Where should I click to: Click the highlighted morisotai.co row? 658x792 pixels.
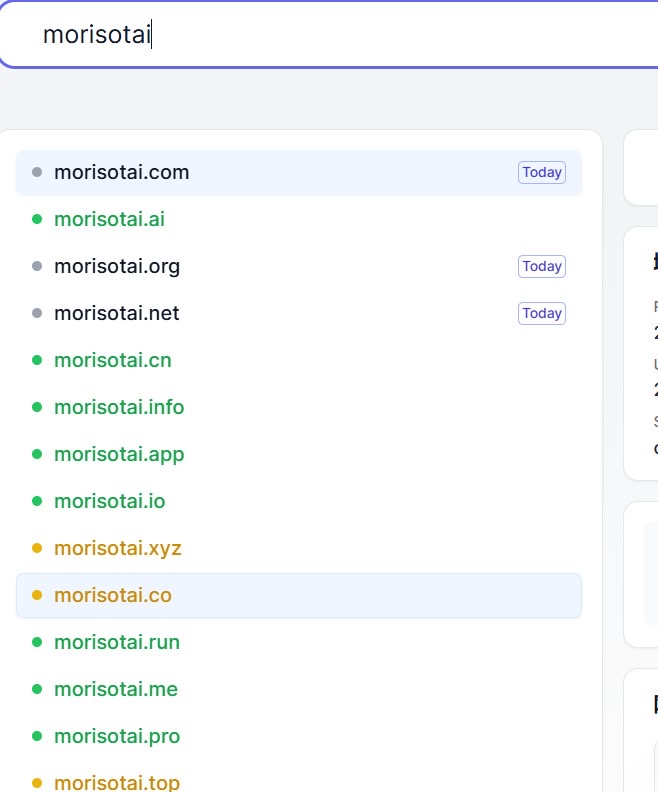(298, 596)
